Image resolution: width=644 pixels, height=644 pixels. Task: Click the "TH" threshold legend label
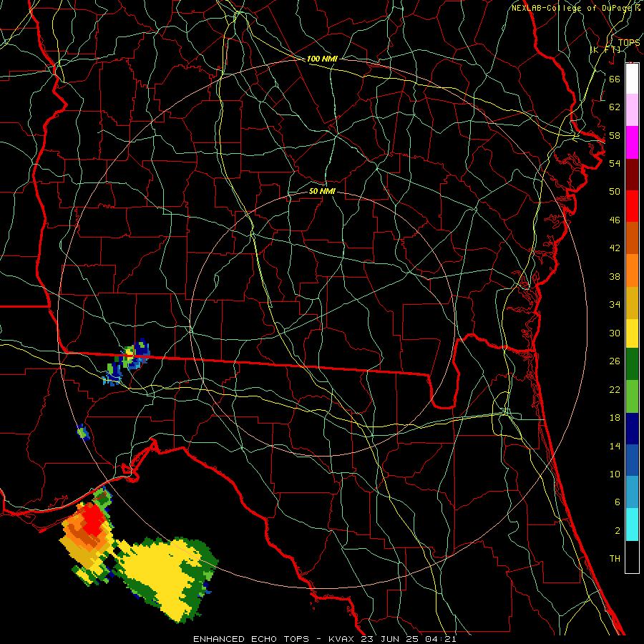point(615,559)
